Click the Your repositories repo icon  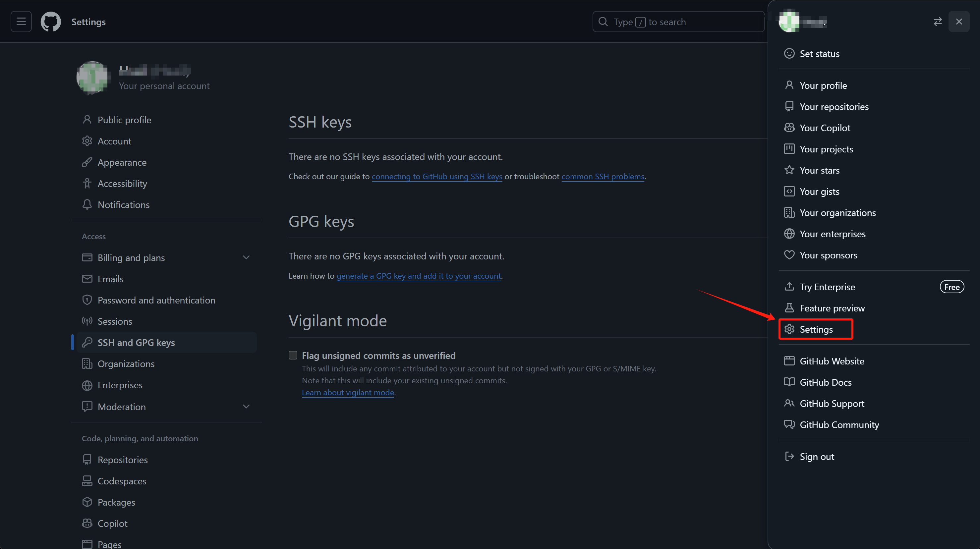tap(789, 106)
